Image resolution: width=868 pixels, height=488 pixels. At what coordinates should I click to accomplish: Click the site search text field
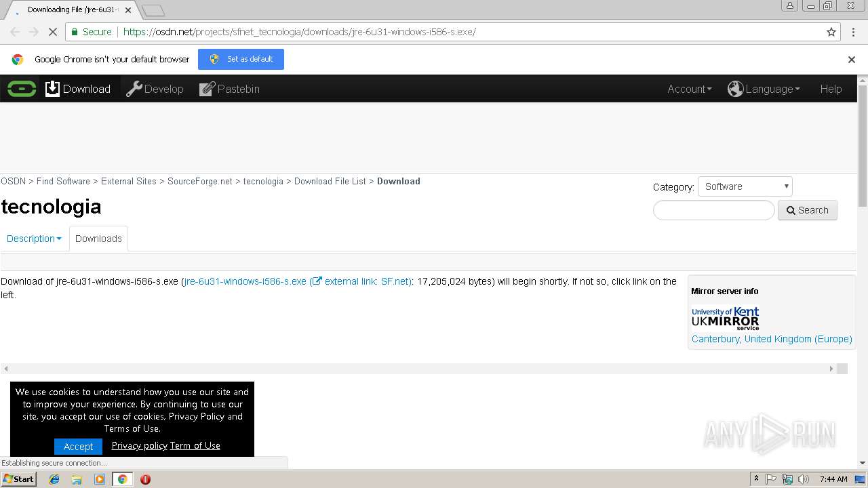pos(713,210)
